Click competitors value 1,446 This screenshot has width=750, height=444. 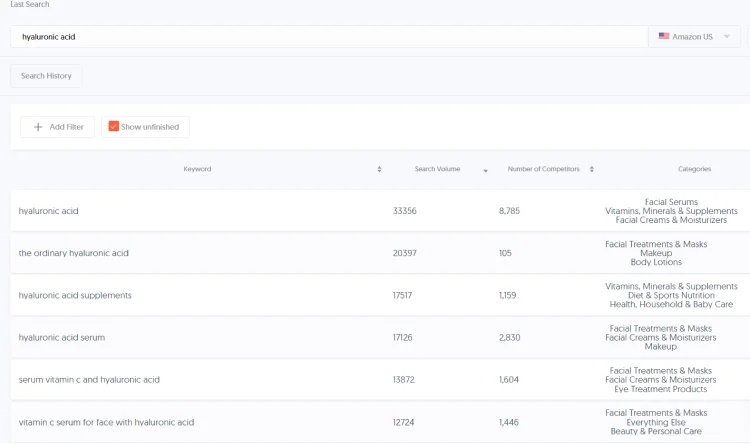(509, 422)
